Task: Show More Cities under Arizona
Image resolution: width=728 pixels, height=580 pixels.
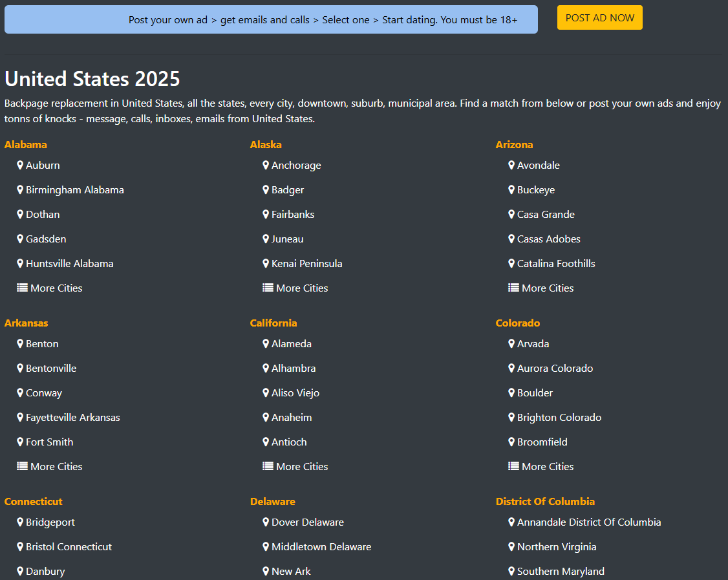Action: coord(547,288)
